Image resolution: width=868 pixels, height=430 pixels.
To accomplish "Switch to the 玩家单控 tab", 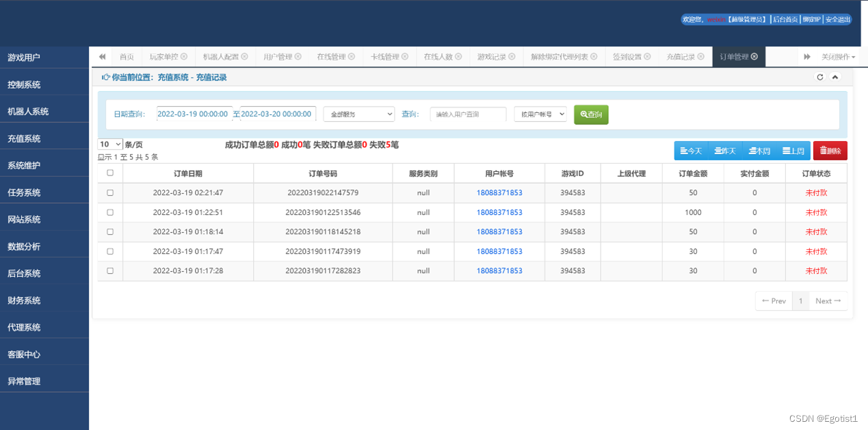I will click(x=168, y=57).
